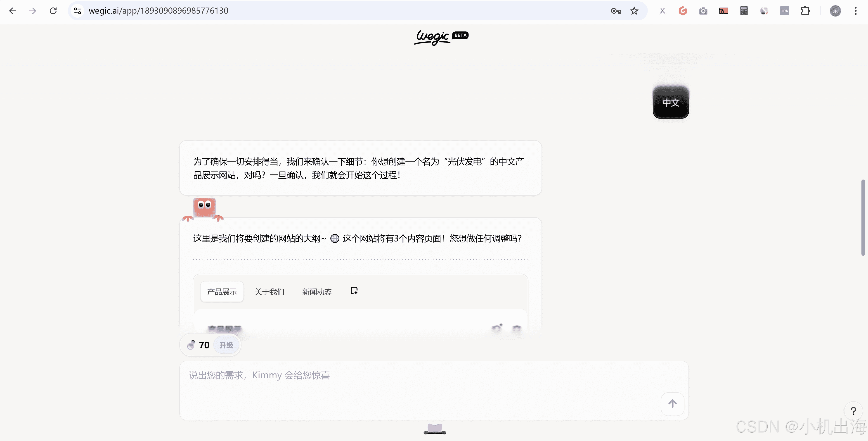
Task: Click the hat icon below input
Action: pos(435,429)
